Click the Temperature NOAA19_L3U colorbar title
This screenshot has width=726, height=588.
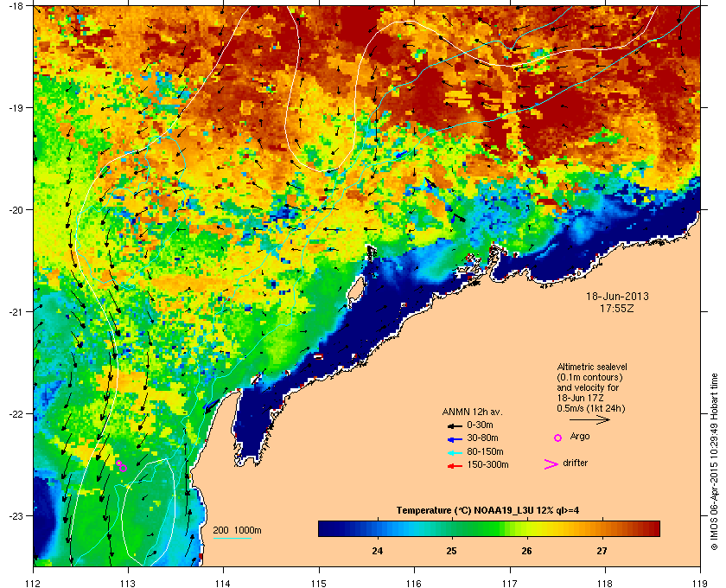tap(487, 511)
